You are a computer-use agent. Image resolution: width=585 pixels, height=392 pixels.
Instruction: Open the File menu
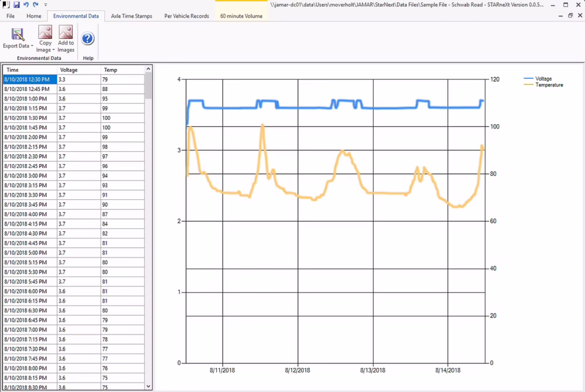click(x=10, y=16)
